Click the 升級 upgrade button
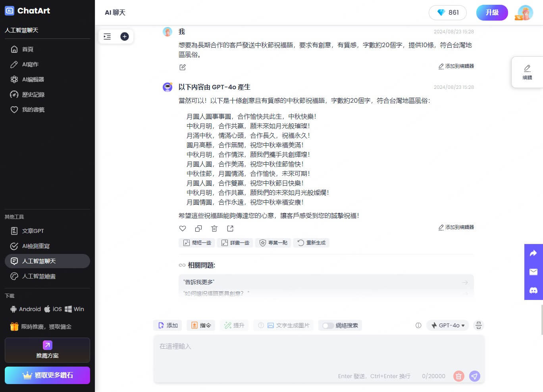 [x=492, y=13]
